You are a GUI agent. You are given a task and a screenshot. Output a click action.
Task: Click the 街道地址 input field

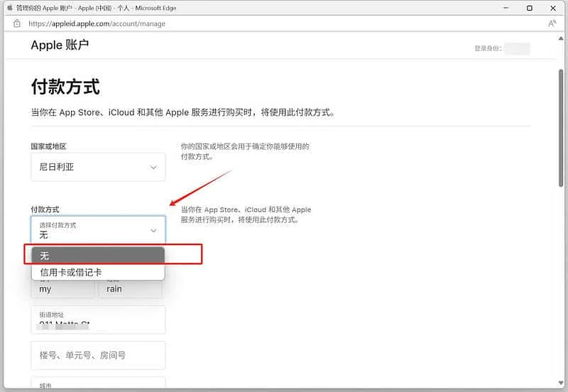[98, 320]
